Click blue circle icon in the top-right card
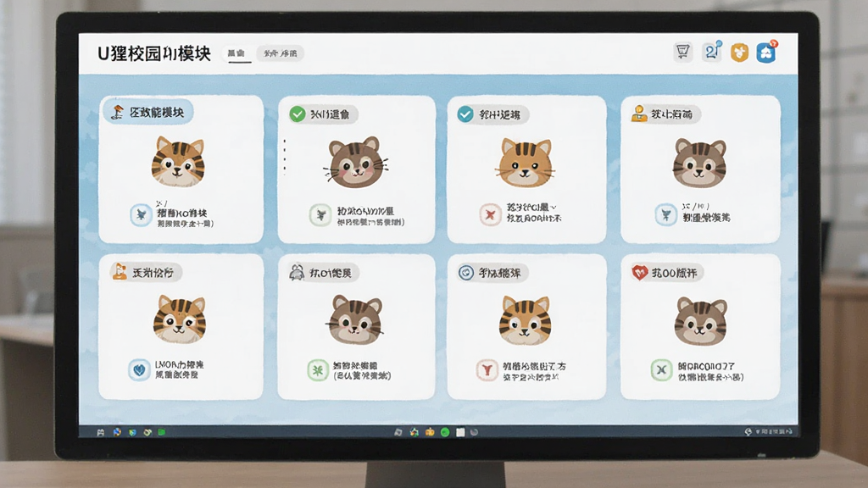Screen dimensions: 868x488 click(x=665, y=214)
